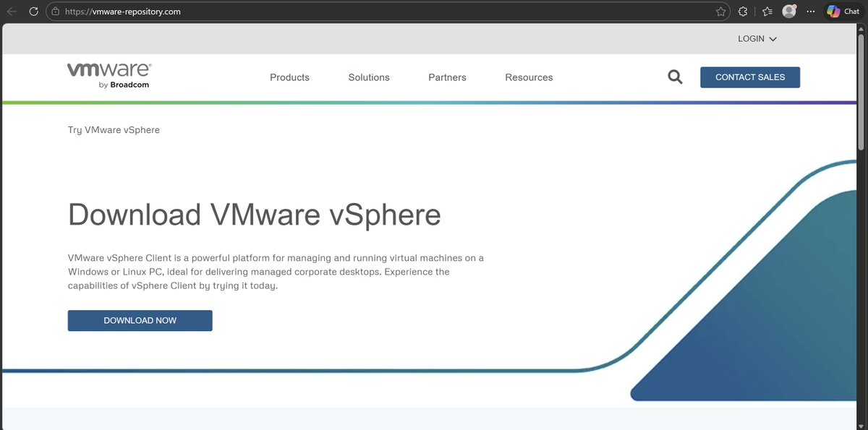Open Copilot Chat in the toolbar
Screen dimensions: 868x430
[843, 12]
